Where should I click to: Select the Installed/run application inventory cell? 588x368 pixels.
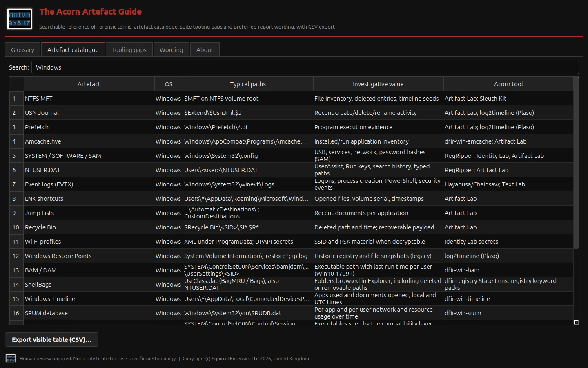coord(378,141)
